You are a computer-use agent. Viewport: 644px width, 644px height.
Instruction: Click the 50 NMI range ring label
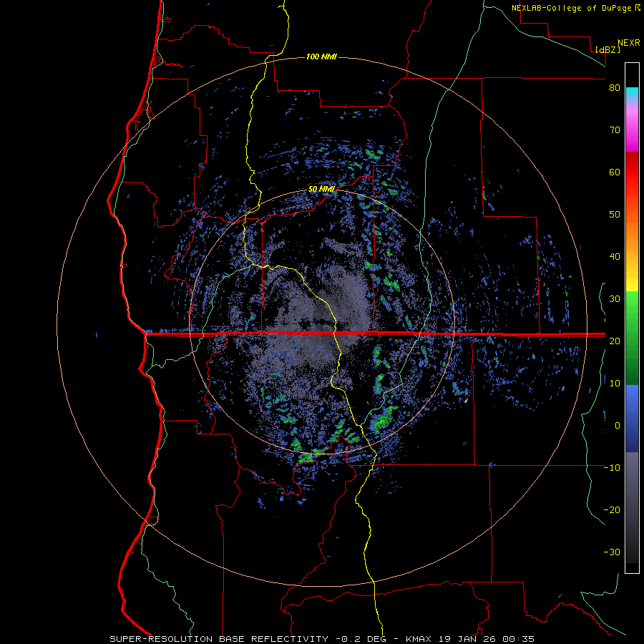(321, 190)
